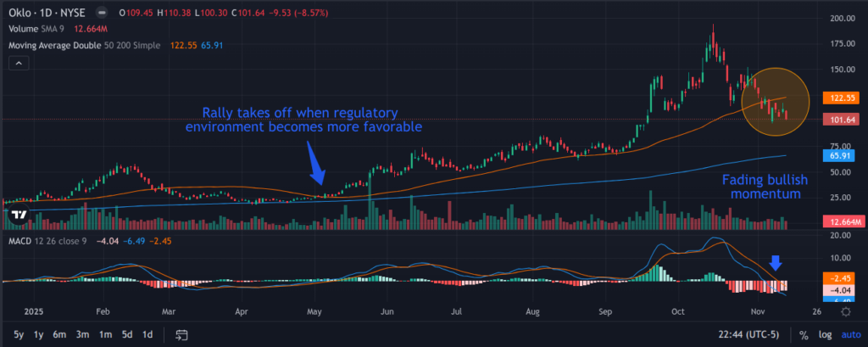Click the orange 122.55 price axis label
Viewport: 868px width, 347px height.
[837, 98]
